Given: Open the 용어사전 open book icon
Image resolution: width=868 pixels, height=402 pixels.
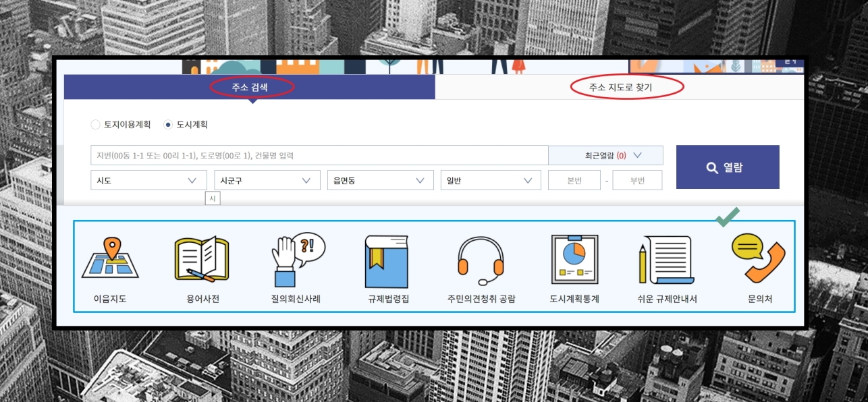Looking at the screenshot, I should 201,259.
